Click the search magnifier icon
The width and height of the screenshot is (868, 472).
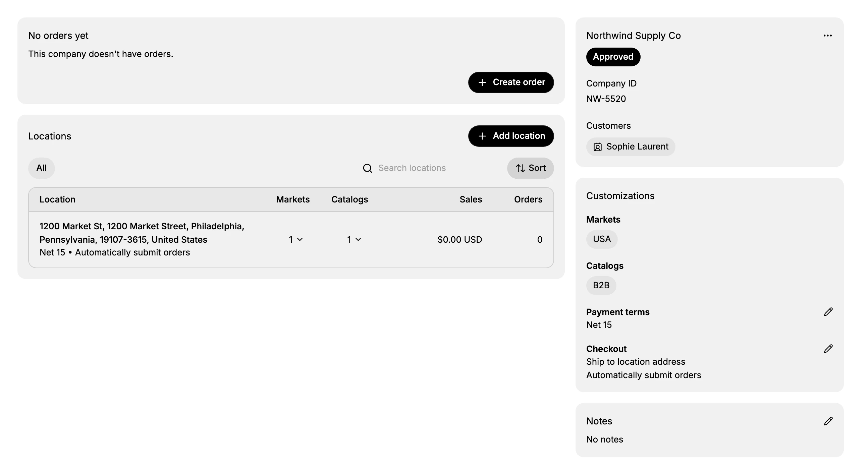(x=368, y=168)
